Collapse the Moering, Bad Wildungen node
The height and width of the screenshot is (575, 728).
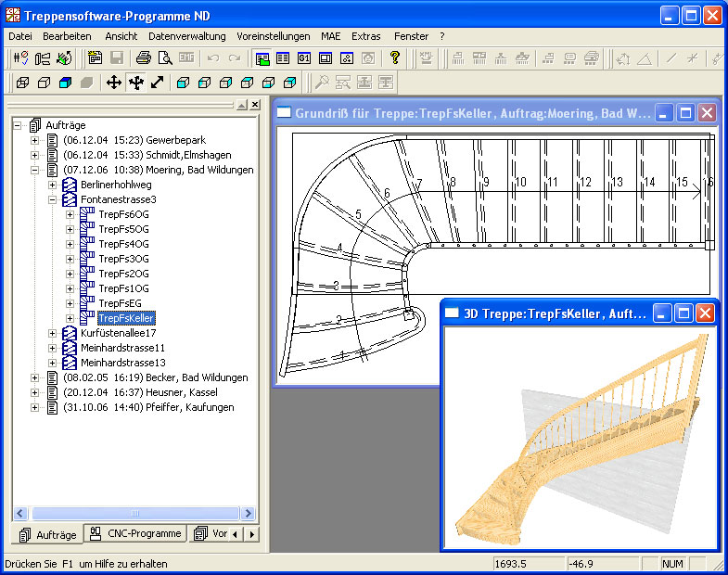coord(35,170)
